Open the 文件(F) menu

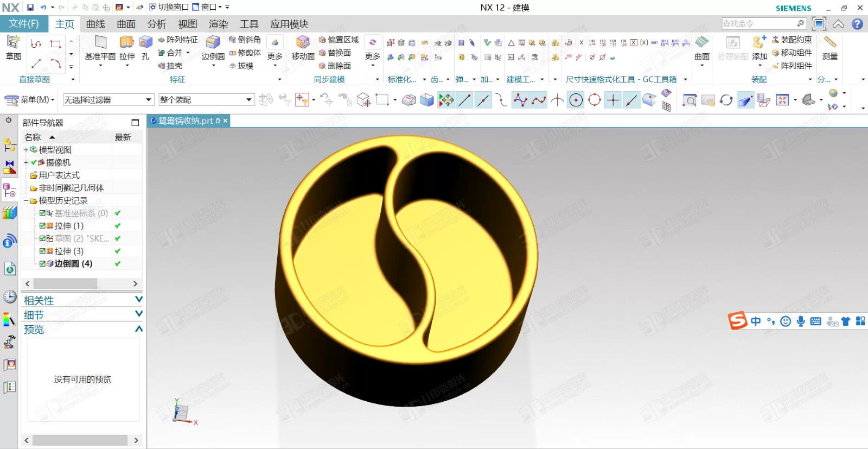24,24
